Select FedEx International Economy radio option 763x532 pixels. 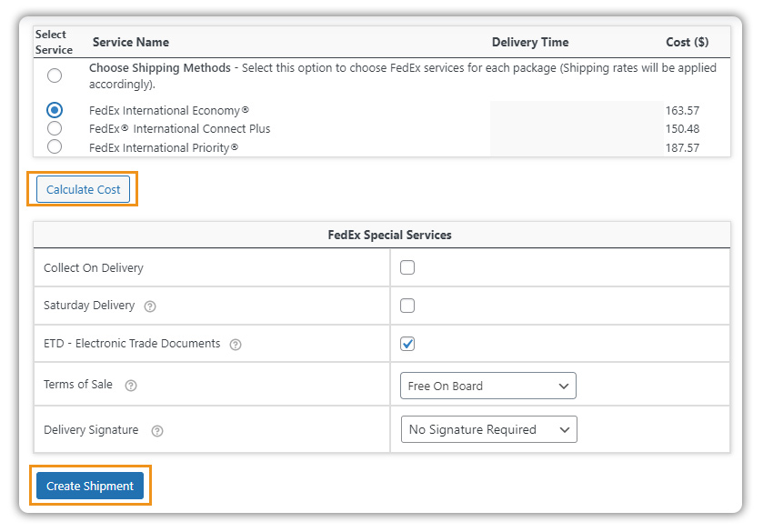click(x=55, y=110)
